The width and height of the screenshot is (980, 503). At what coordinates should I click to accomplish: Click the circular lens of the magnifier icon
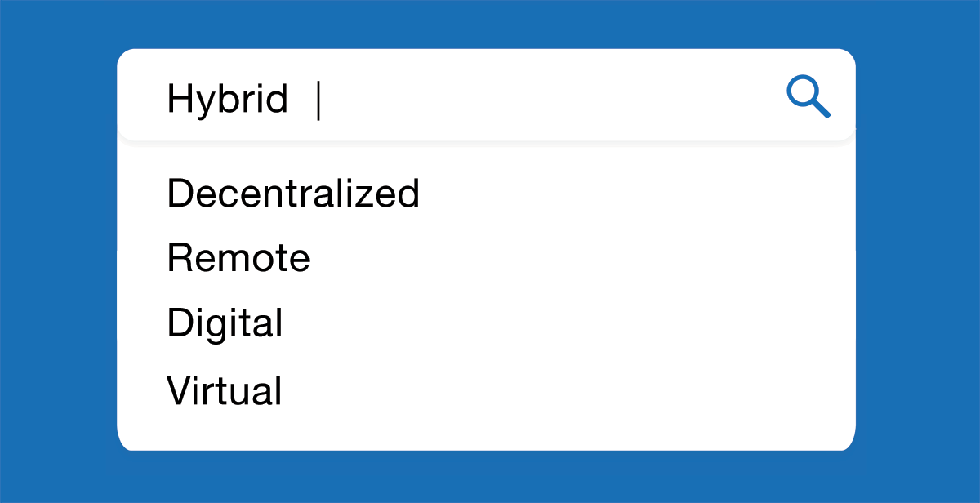[x=803, y=91]
